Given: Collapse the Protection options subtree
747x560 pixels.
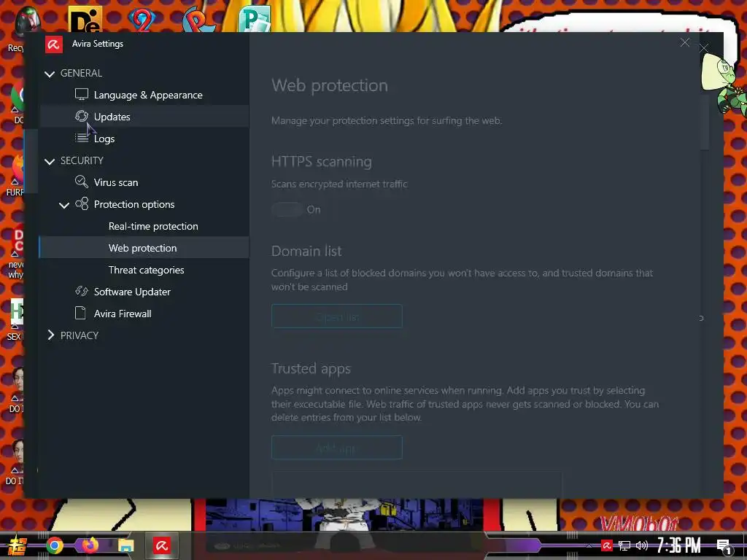Looking at the screenshot, I should [x=64, y=205].
